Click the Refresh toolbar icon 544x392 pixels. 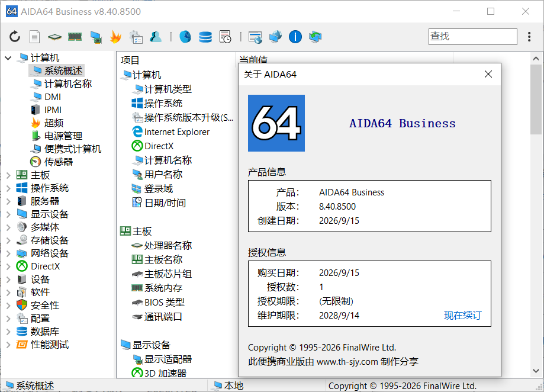point(15,37)
